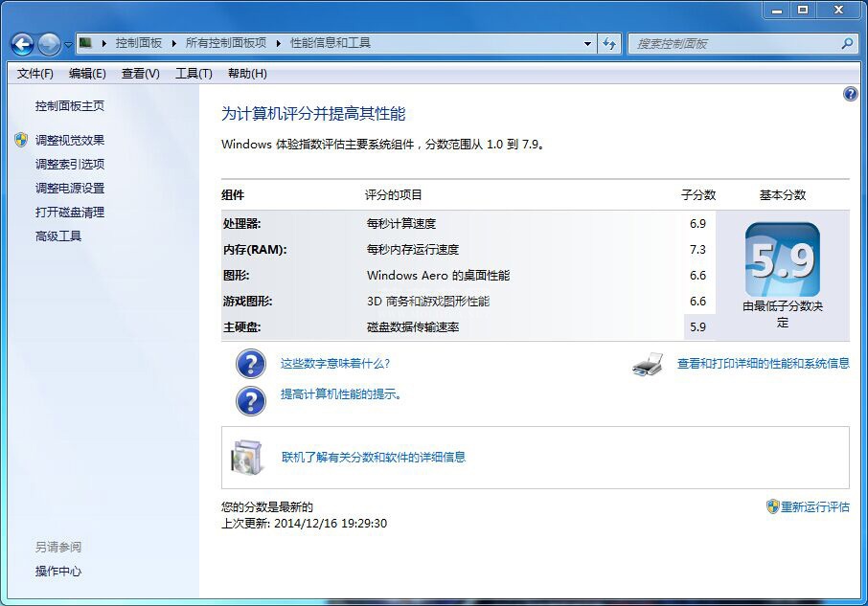
Task: Open the 文件(F) menu
Action: coord(34,74)
